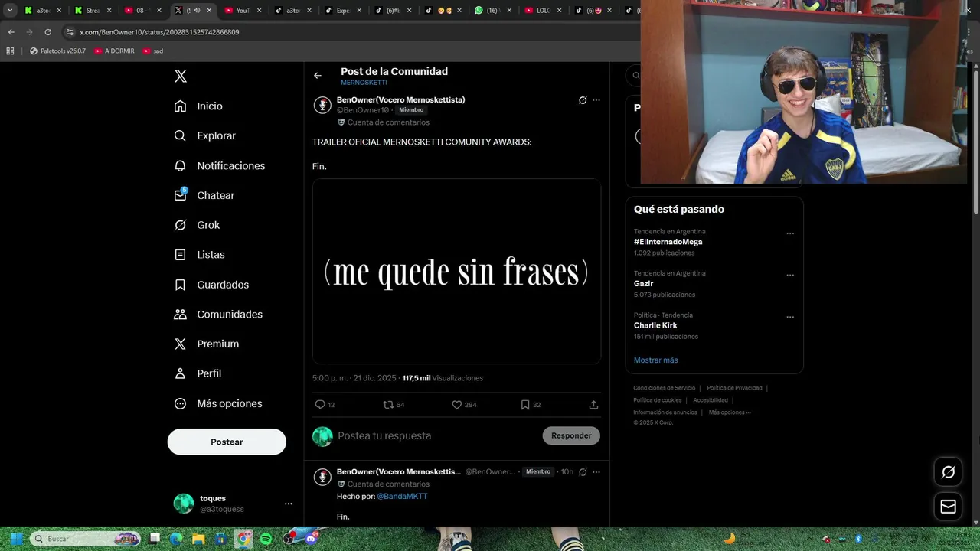
Task: Open account menu dots next to toques
Action: tap(289, 504)
